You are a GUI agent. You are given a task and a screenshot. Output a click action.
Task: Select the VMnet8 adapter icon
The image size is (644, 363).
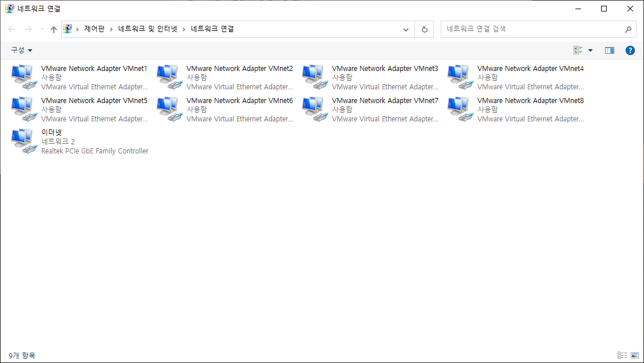[x=460, y=109]
